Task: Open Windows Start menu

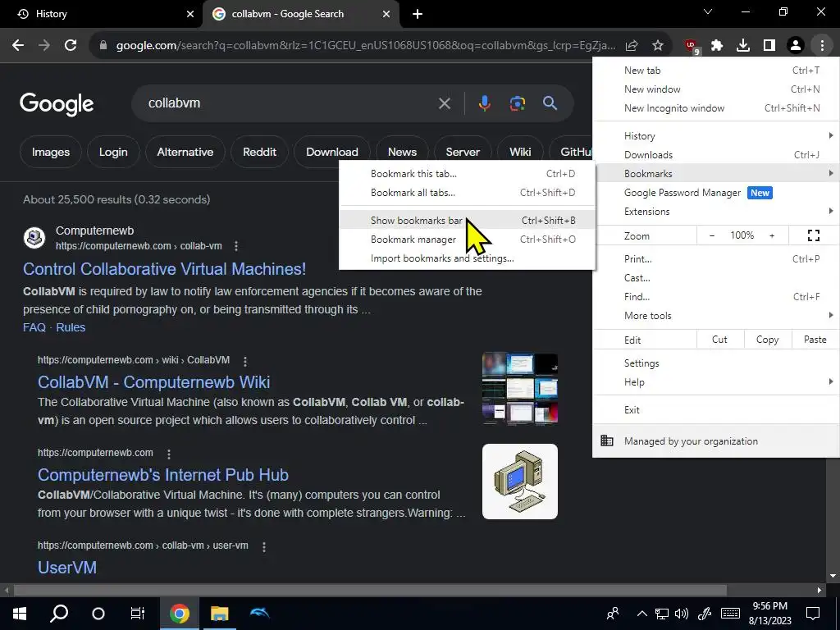Action: [x=20, y=614]
